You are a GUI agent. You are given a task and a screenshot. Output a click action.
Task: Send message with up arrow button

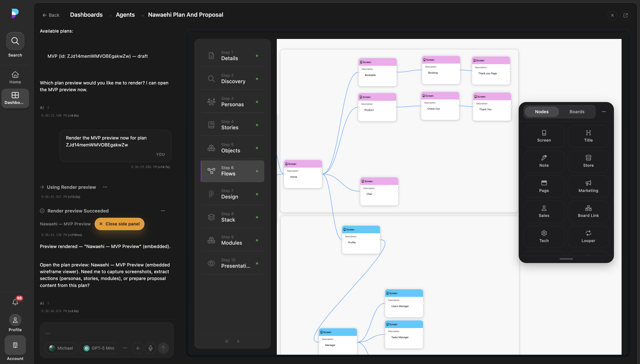point(163,348)
